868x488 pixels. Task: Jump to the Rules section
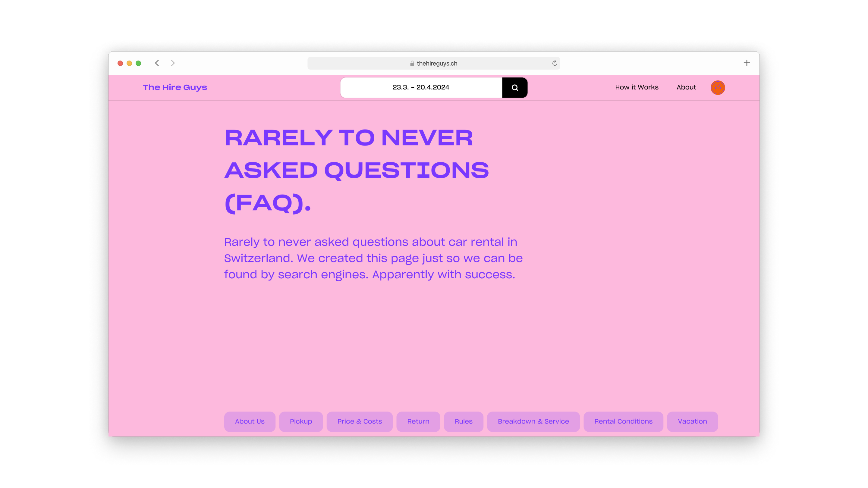[x=463, y=421]
